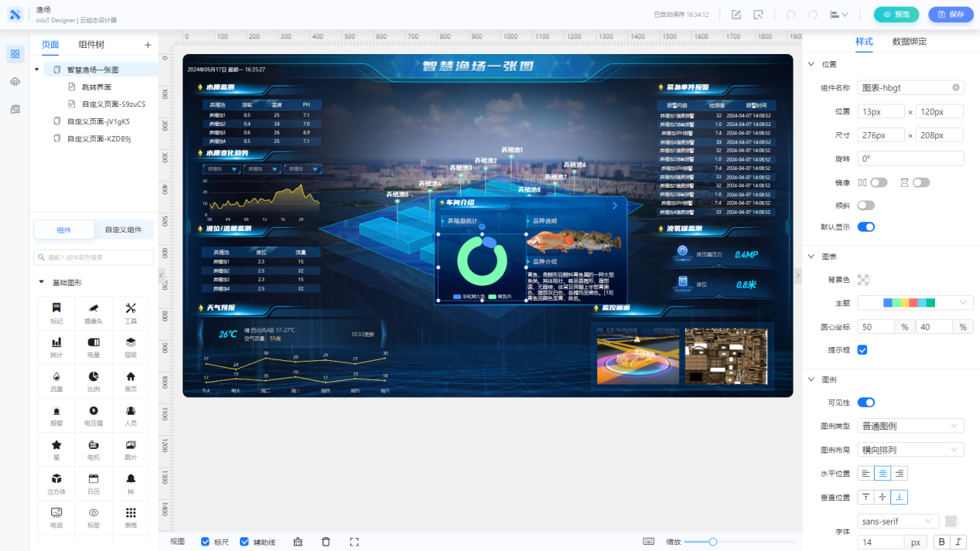Select the 报警 alarm component
The height and width of the screenshot is (551, 980).
[x=56, y=415]
